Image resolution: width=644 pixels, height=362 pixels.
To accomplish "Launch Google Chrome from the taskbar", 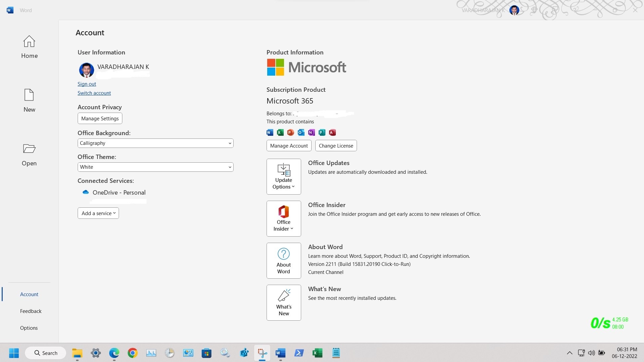I will tap(133, 353).
